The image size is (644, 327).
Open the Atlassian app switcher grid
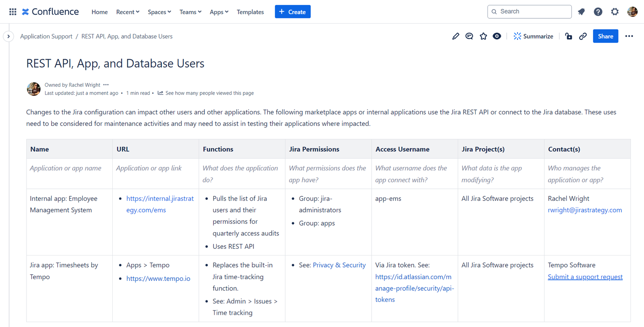click(12, 11)
